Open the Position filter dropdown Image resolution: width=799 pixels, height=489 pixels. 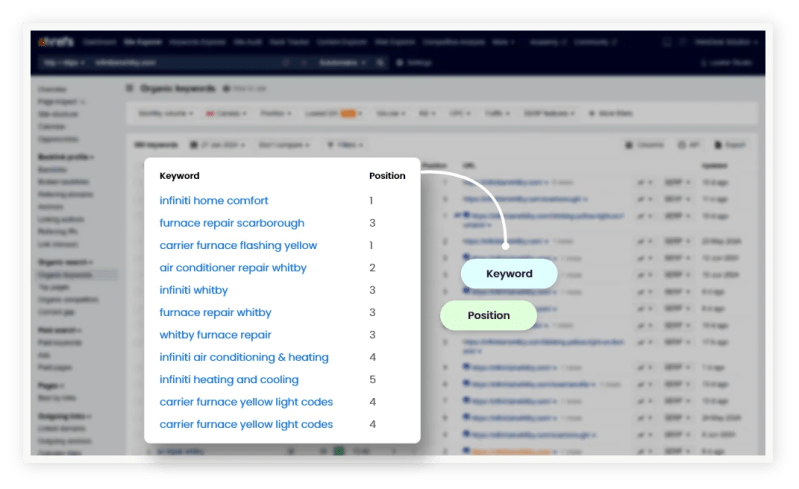click(276, 114)
